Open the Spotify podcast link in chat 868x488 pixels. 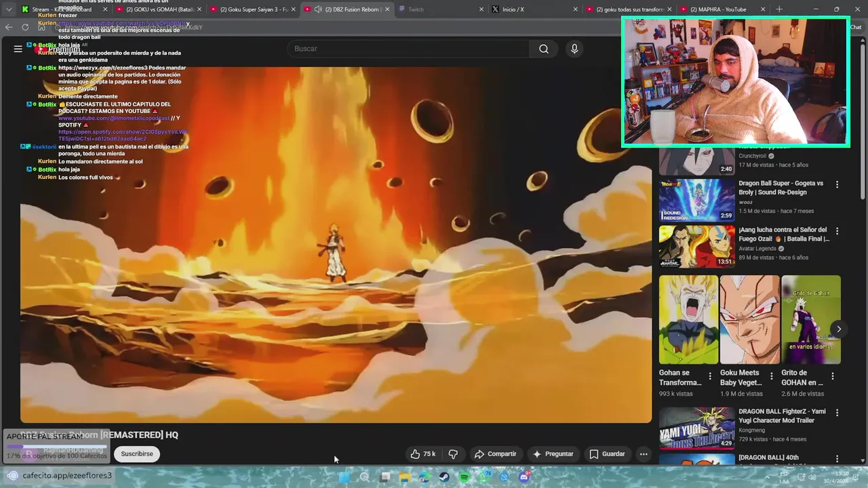coord(123,136)
